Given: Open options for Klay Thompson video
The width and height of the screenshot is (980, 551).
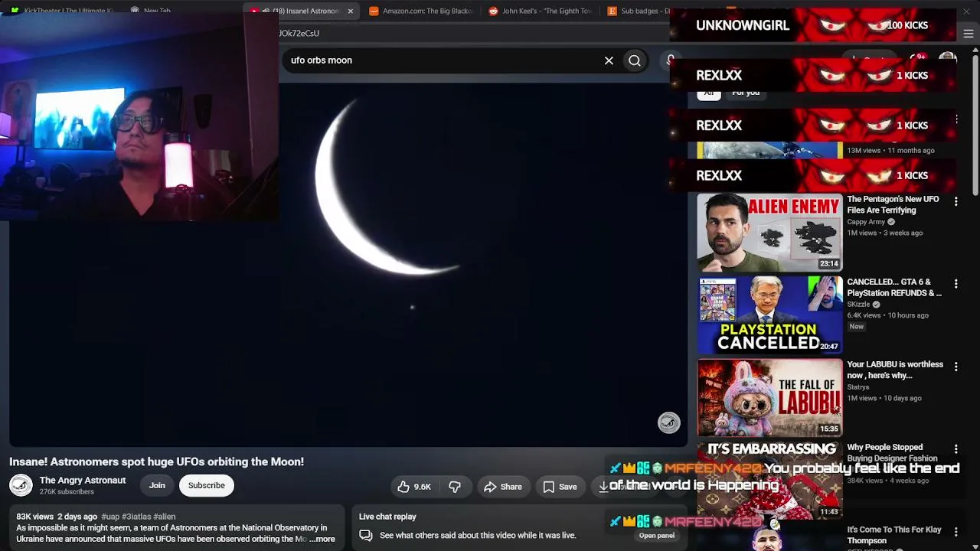Looking at the screenshot, I should click(x=955, y=532).
